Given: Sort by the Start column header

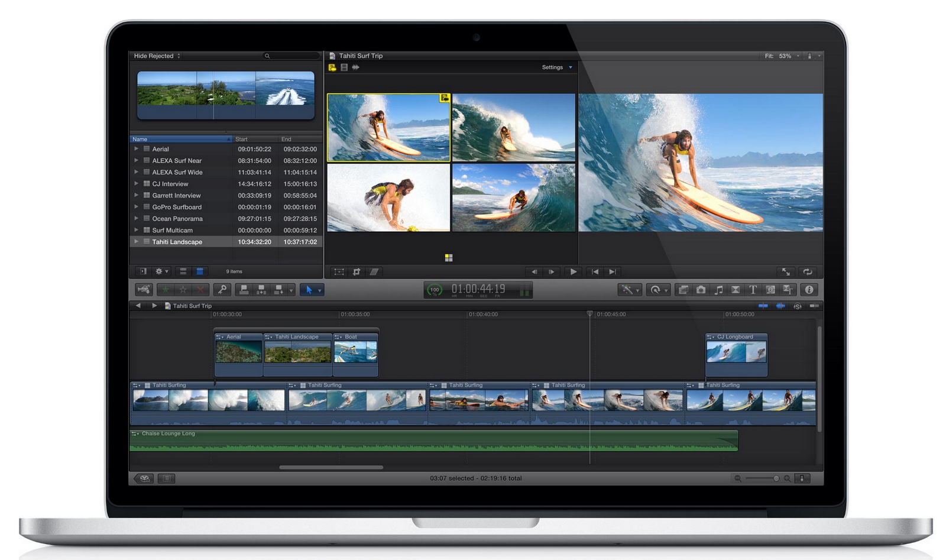Looking at the screenshot, I should [255, 140].
